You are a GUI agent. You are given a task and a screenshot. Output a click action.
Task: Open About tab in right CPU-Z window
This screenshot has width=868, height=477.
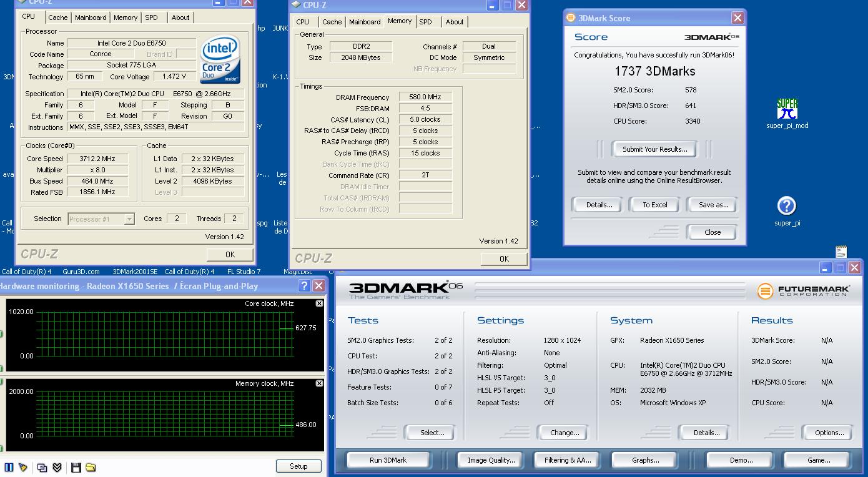point(455,22)
